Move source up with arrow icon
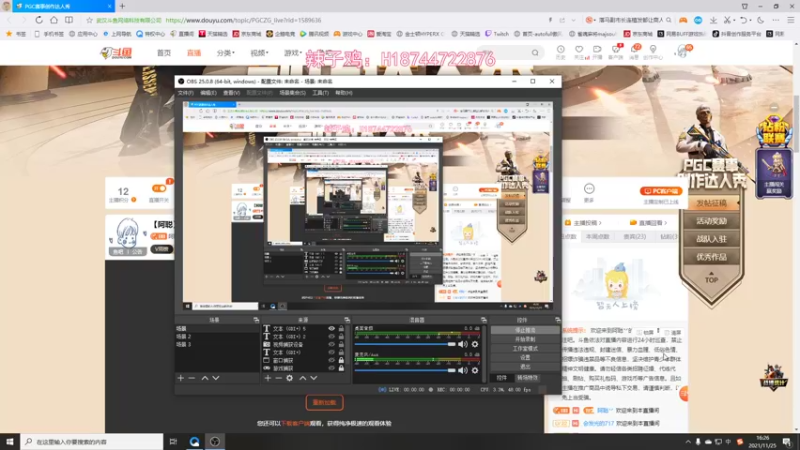Image resolution: width=800 pixels, height=450 pixels. pyautogui.click(x=303, y=378)
